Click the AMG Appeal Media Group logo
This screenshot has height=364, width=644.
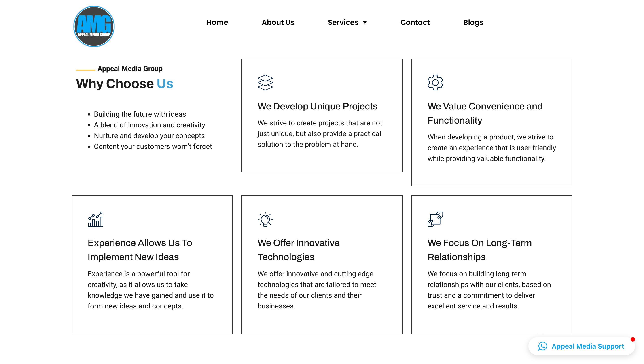click(94, 26)
